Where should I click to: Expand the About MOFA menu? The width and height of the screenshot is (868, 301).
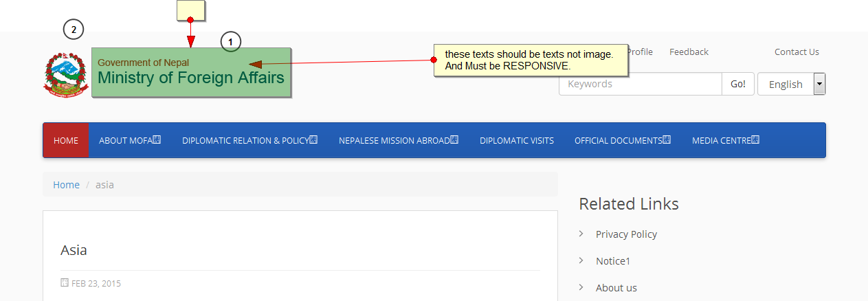point(129,140)
